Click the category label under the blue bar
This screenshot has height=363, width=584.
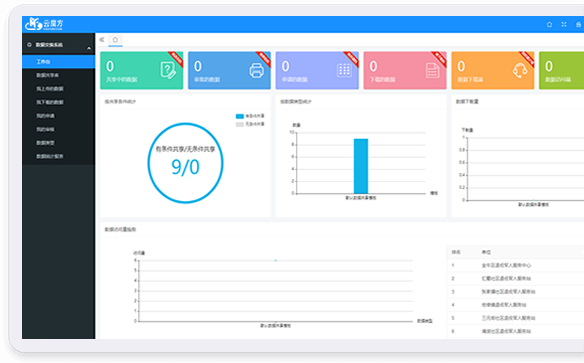click(361, 198)
